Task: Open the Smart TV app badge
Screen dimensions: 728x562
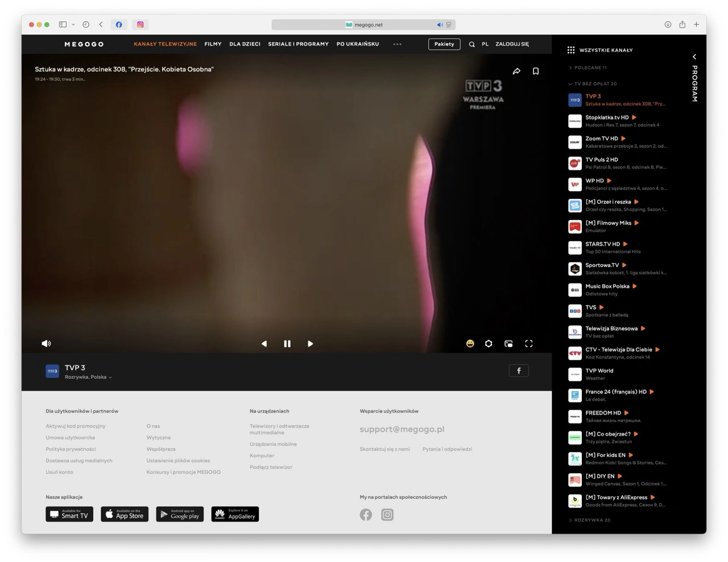Action: [x=69, y=514]
